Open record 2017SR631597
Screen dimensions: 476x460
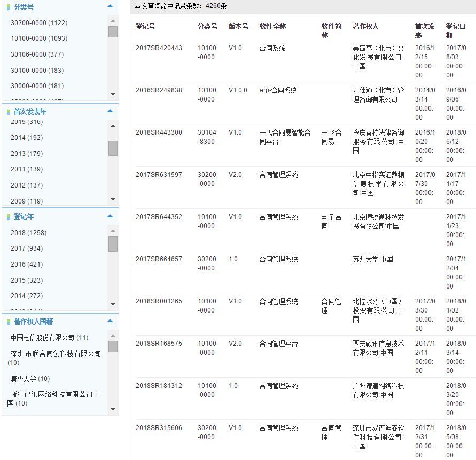159,175
